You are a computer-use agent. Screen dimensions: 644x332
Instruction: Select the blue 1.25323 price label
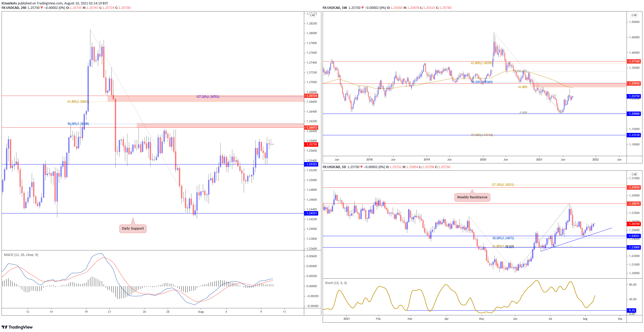(x=311, y=164)
